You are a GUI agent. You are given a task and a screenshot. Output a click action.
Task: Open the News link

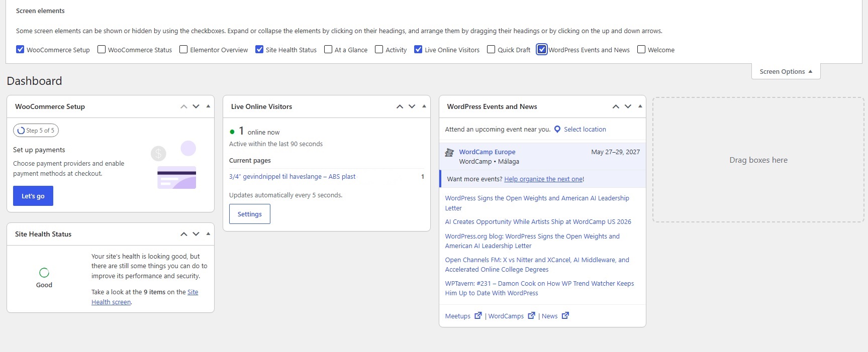(x=549, y=316)
